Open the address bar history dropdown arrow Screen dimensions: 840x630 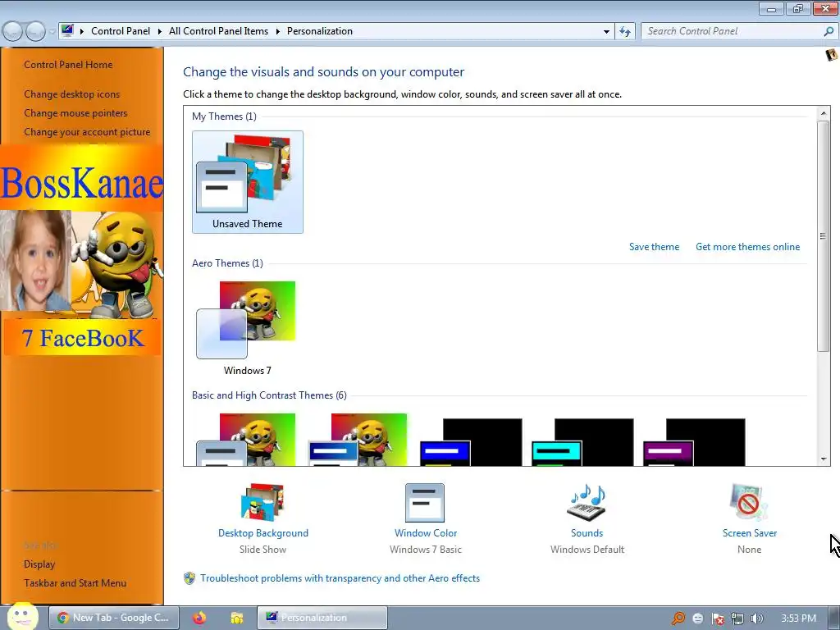[x=606, y=32]
